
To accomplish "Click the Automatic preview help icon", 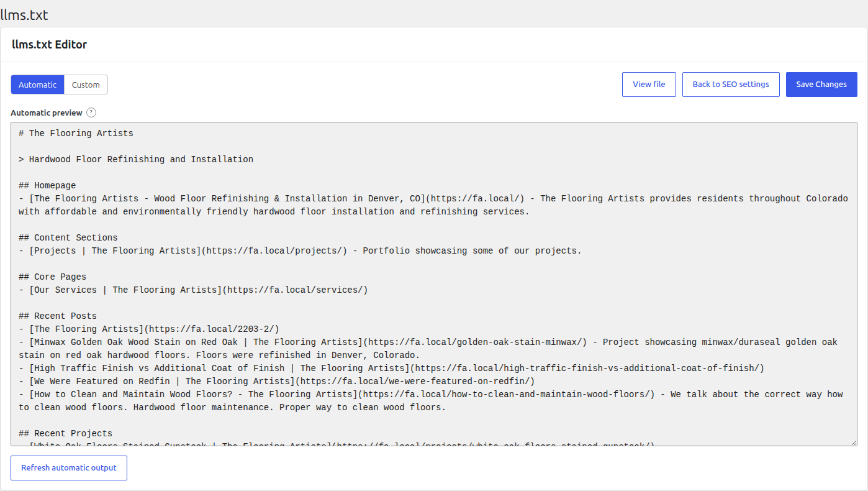I will coord(91,112).
